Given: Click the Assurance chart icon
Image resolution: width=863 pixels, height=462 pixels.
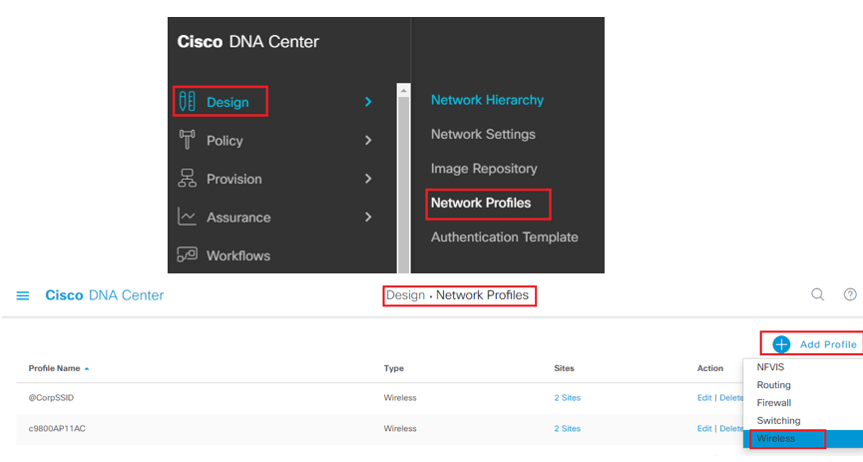Looking at the screenshot, I should (x=187, y=216).
